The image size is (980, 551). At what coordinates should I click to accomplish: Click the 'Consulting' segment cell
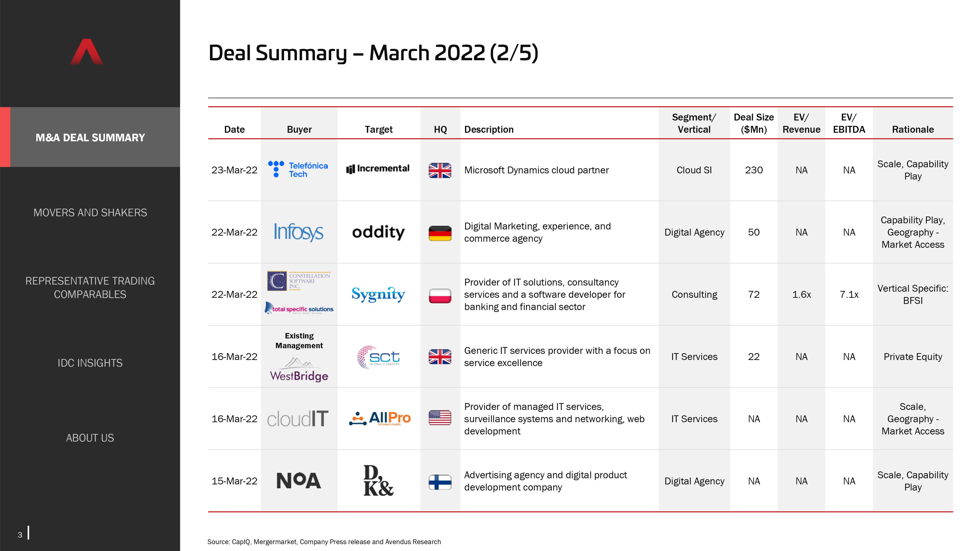pyautogui.click(x=694, y=294)
